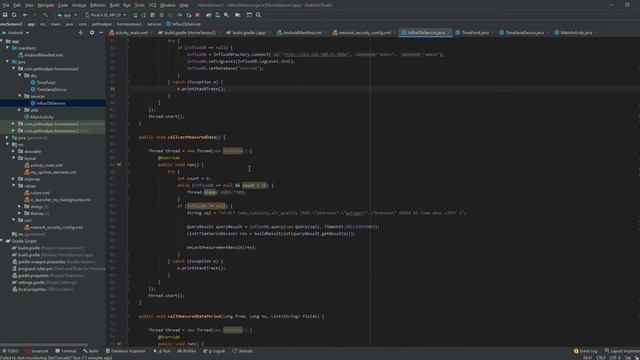The image size is (640, 360).
Task: Open the Project Structure toolbar icon
Action: click(238, 15)
